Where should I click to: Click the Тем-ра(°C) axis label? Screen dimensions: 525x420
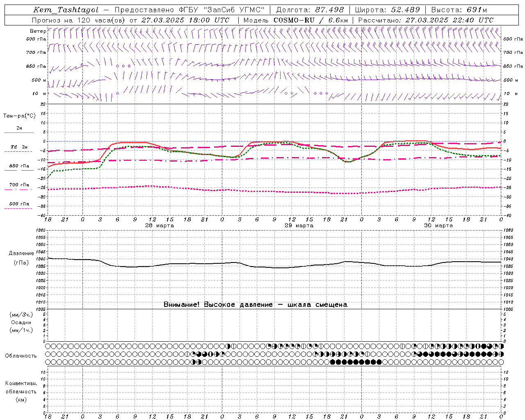click(x=19, y=116)
